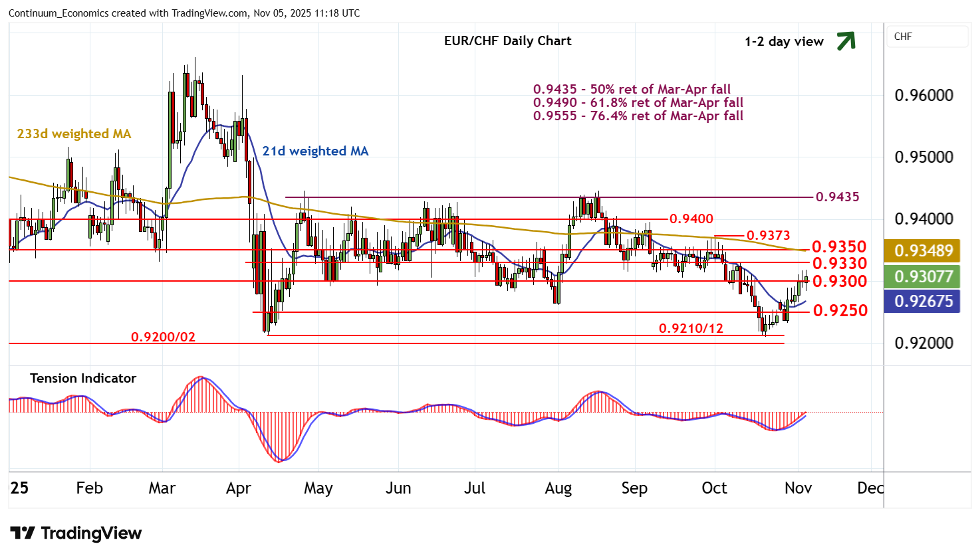Click the green upward trend arrow icon
980x558 pixels.
tap(846, 41)
